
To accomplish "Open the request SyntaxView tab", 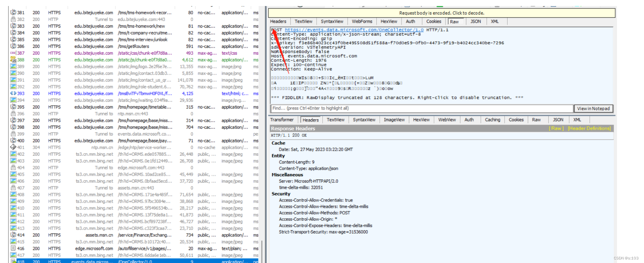I will click(332, 22).
